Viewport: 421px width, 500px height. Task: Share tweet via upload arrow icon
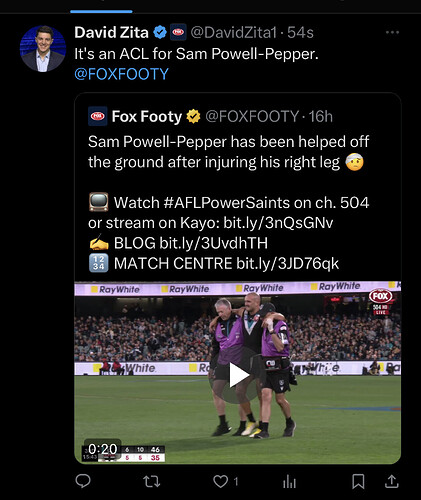click(392, 481)
